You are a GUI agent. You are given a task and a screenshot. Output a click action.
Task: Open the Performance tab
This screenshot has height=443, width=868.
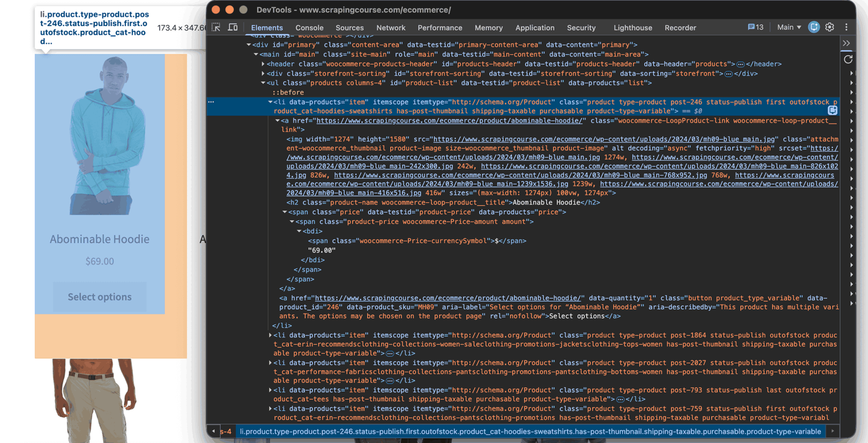(x=440, y=28)
